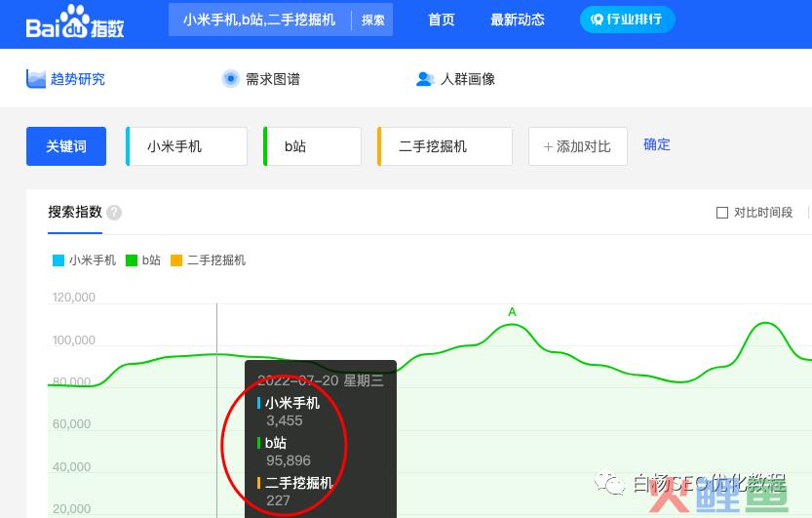The width and height of the screenshot is (812, 518).
Task: Click the 40,000 axis label
Action: click(71, 467)
